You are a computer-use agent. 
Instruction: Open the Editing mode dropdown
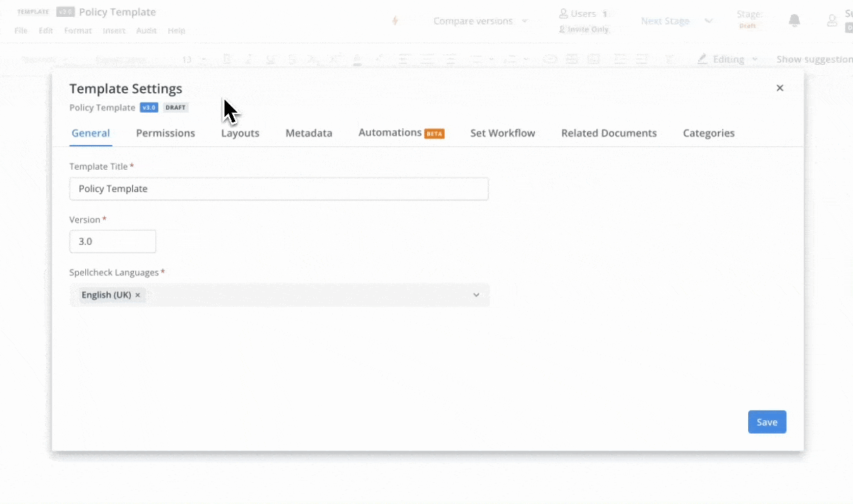[x=728, y=59]
